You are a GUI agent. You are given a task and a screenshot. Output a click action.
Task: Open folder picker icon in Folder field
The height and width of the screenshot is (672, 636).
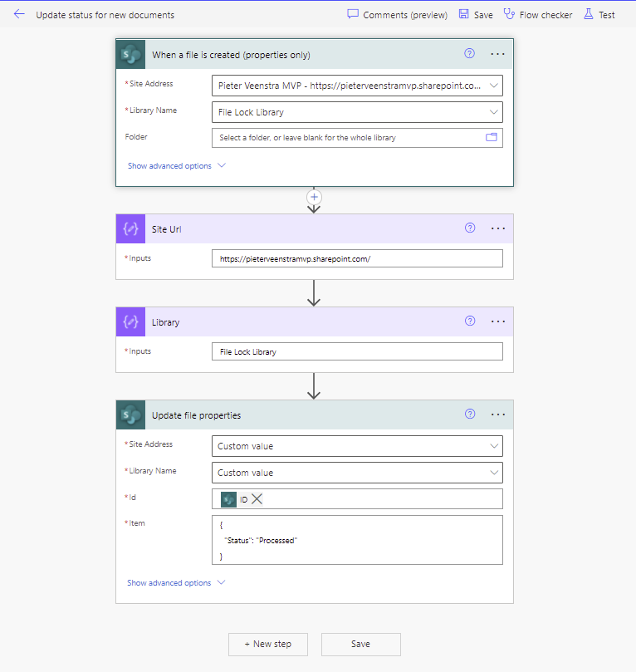[492, 138]
